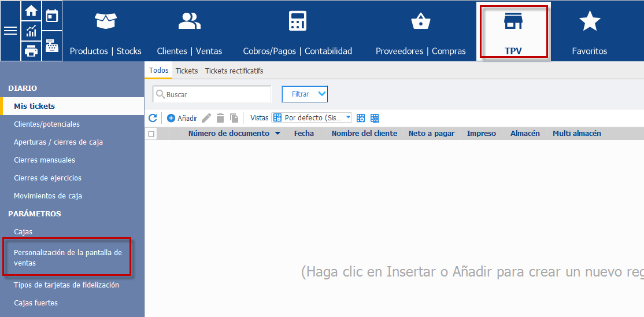Open the Vistas 'Por defecto' combo box
The image size is (644, 317).
coord(312,117)
